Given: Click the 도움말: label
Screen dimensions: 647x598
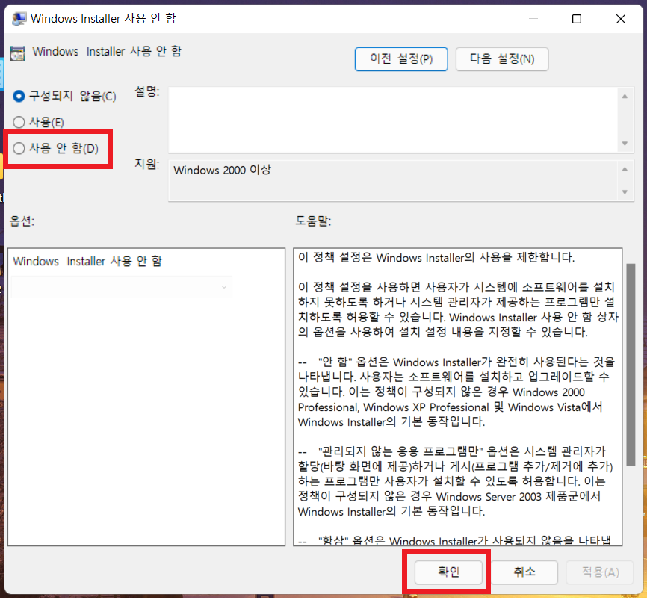Looking at the screenshot, I should pos(313,221).
